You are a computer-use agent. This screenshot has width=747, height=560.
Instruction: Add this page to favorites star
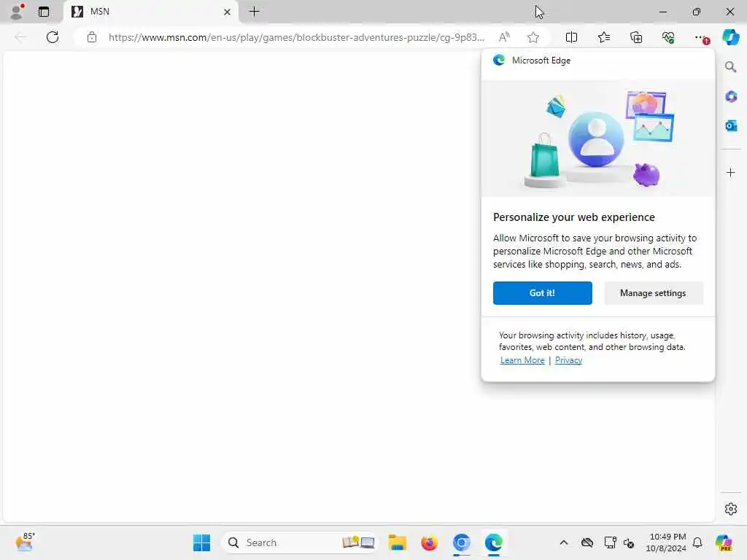[x=533, y=37]
